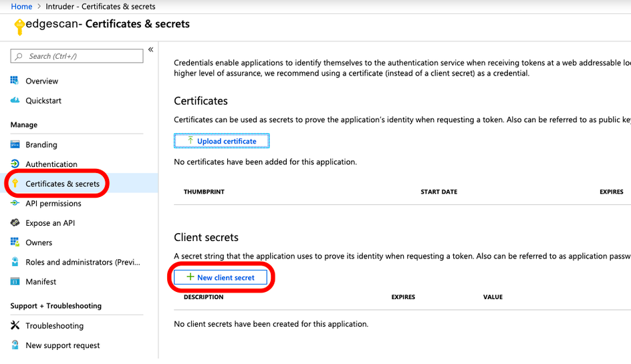Click 'No client secrets have been created' message
Image resolution: width=631 pixels, height=364 pixels.
click(x=271, y=324)
